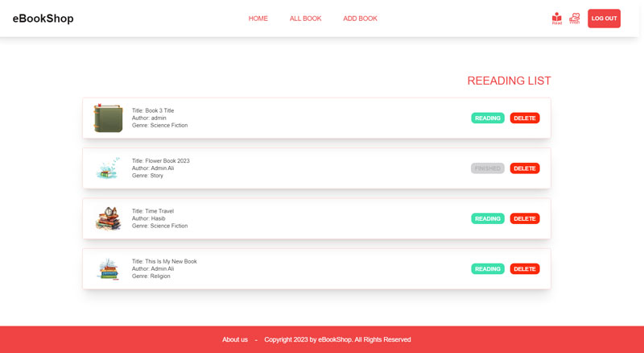Delete This Is My New Book
This screenshot has width=644, height=353.
(x=525, y=268)
